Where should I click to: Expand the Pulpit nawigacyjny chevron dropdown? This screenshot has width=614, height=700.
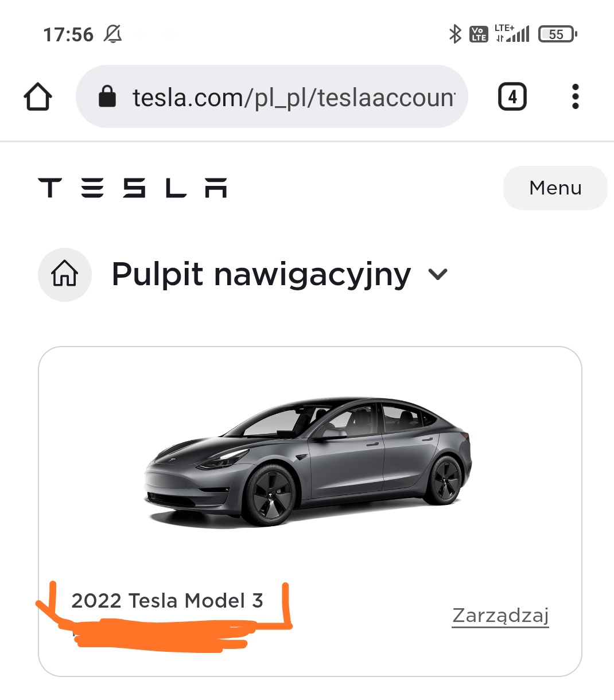coord(438,274)
